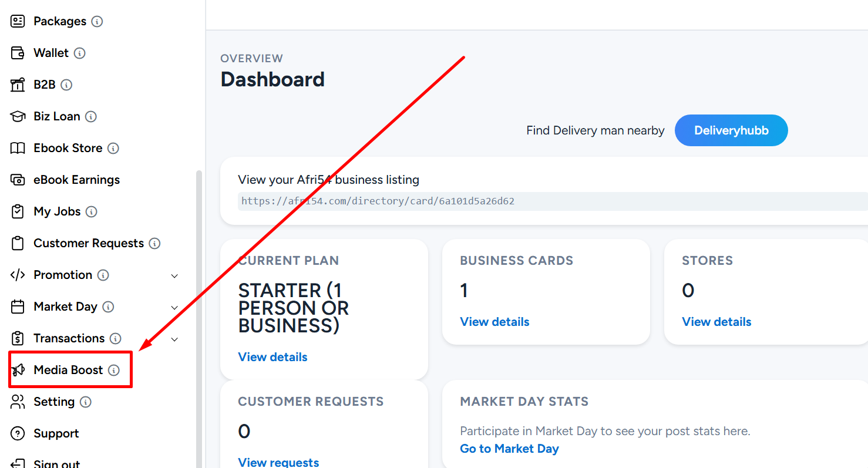Viewport: 868px width, 468px height.
Task: Click the info icon beside Packages
Action: pyautogui.click(x=97, y=21)
